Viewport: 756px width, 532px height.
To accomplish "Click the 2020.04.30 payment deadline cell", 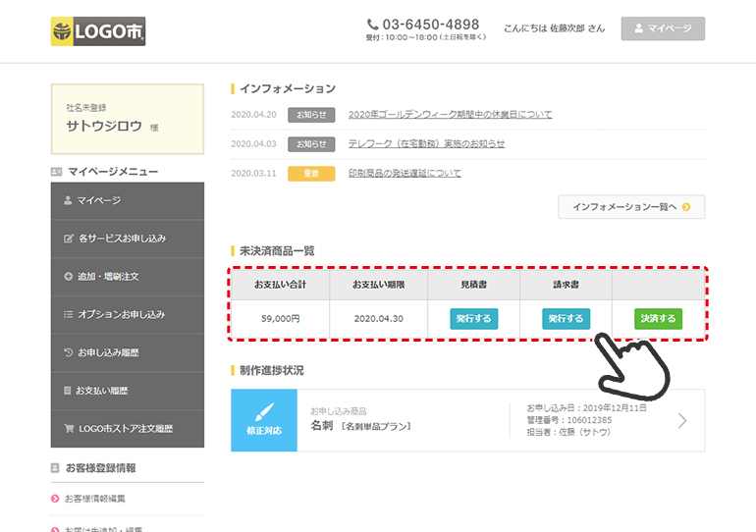I will (378, 319).
